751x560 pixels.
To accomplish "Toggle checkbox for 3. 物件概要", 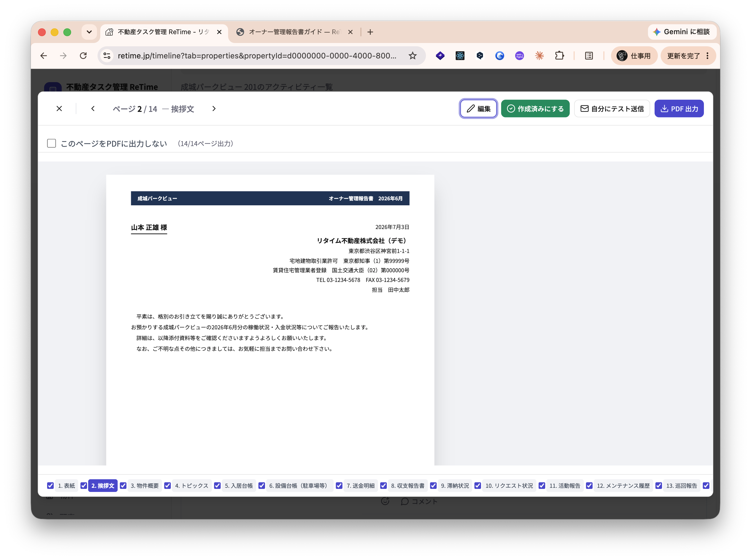I will coord(123,485).
